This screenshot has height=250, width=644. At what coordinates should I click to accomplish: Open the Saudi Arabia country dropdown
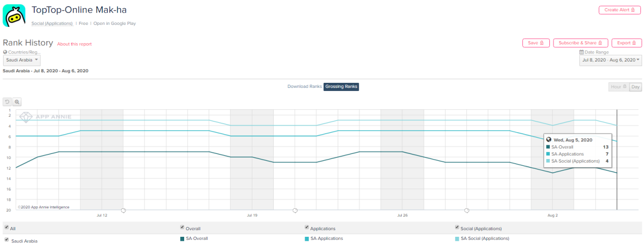pos(22,60)
